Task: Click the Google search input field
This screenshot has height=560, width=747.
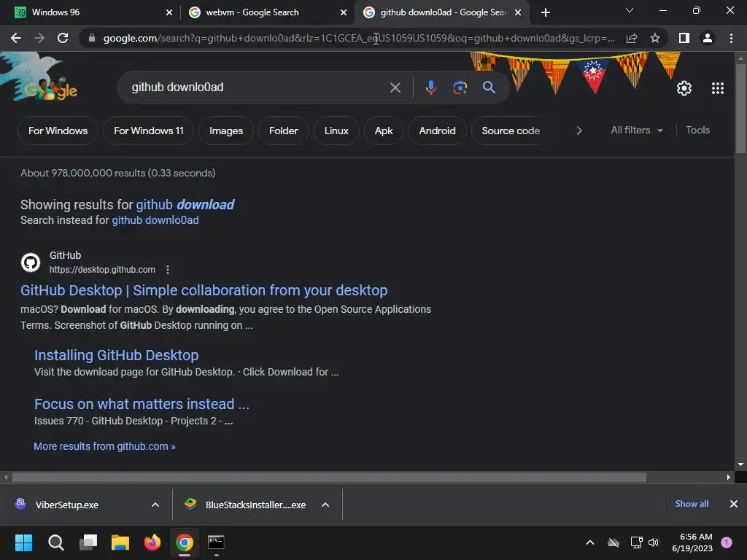Action: point(258,87)
